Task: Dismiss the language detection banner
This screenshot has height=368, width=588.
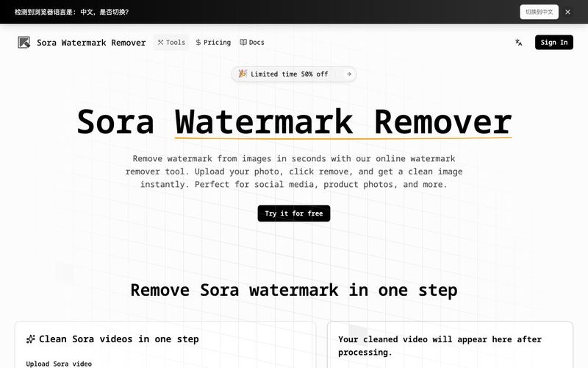Action: 567,12
